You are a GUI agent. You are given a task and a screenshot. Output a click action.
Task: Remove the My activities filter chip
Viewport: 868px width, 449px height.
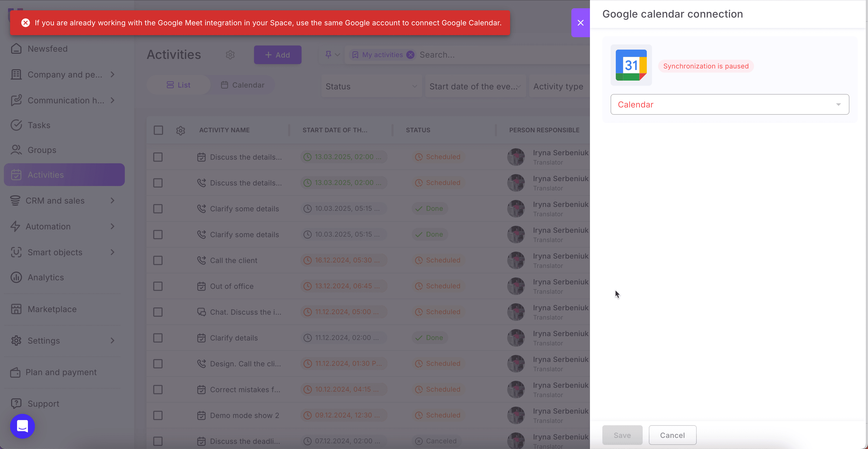click(x=410, y=55)
